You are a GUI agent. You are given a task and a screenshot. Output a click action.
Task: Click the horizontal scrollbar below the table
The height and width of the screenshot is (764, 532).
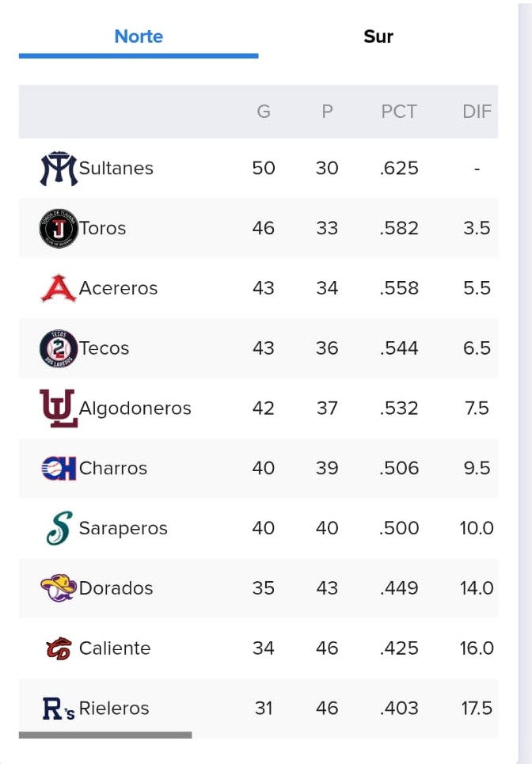pos(105,735)
